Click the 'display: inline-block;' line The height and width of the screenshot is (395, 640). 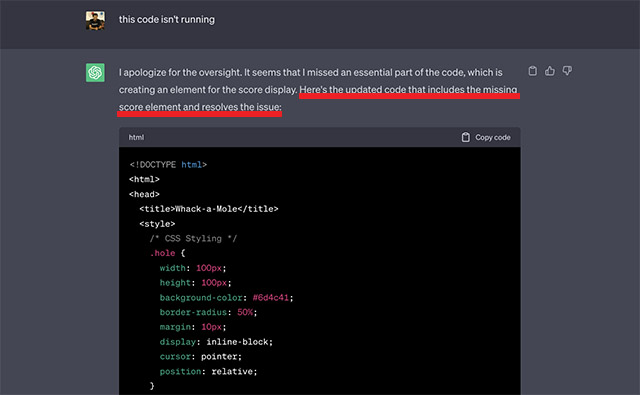click(216, 342)
